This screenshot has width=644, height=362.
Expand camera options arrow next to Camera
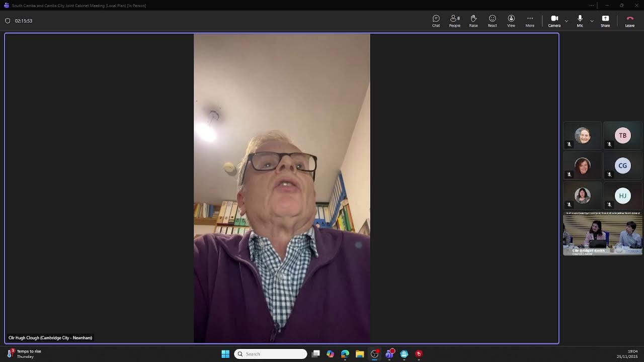567,21
